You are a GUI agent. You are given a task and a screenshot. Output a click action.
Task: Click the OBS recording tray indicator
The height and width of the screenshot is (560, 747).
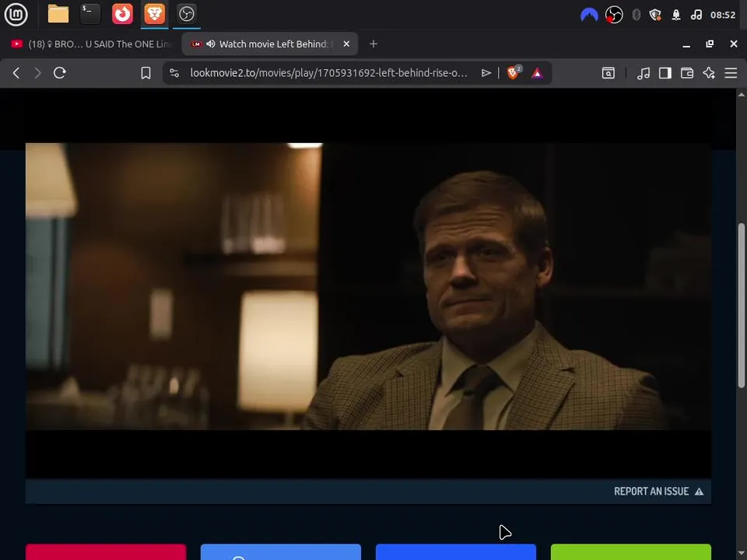click(x=614, y=15)
